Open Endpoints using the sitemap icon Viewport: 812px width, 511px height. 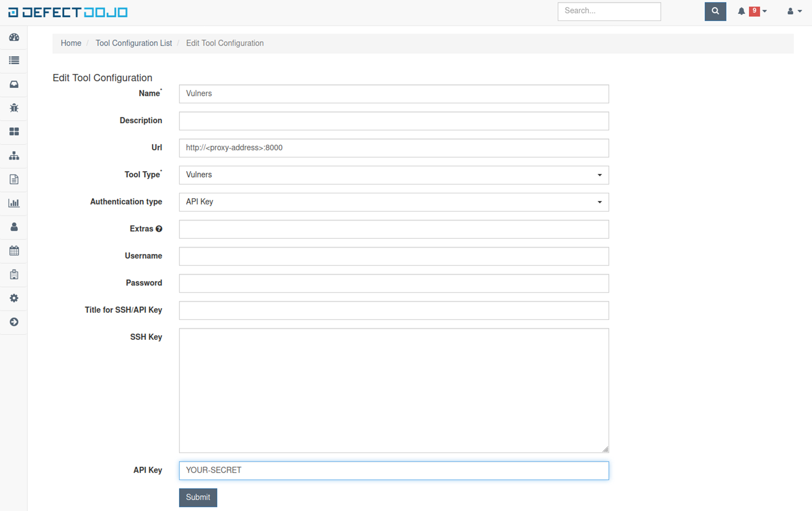pyautogui.click(x=13, y=156)
